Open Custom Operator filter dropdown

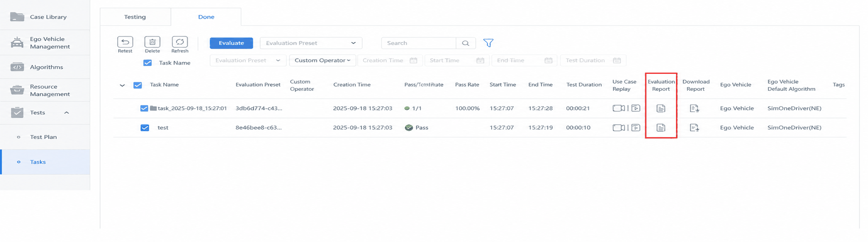tap(323, 60)
